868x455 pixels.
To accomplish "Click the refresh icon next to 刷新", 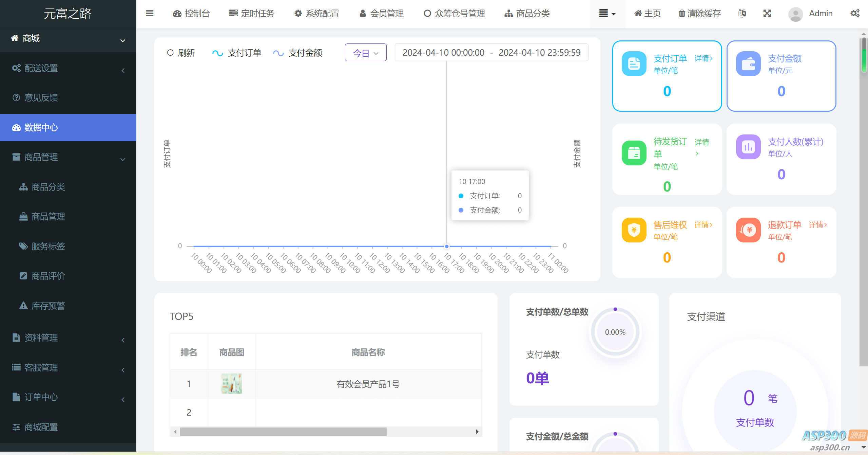I will 170,53.
